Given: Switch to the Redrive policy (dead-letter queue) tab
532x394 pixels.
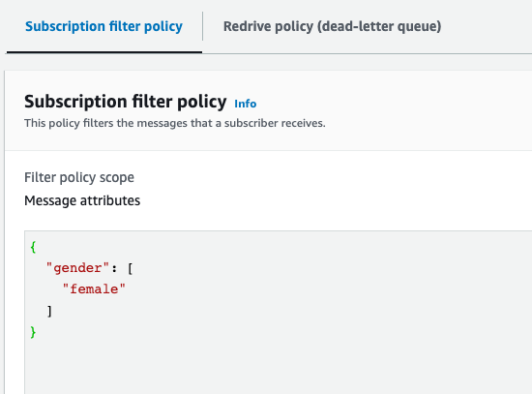Looking at the screenshot, I should [x=332, y=26].
